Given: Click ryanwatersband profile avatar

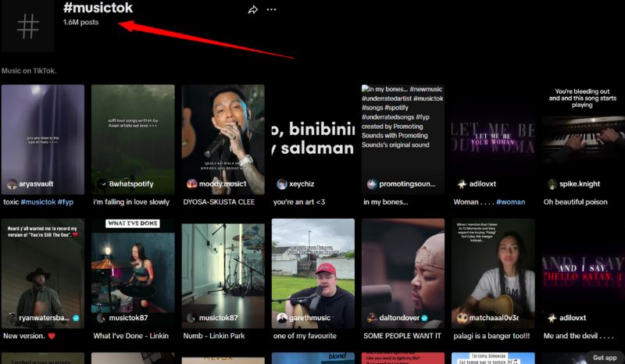Looking at the screenshot, I should coord(12,318).
